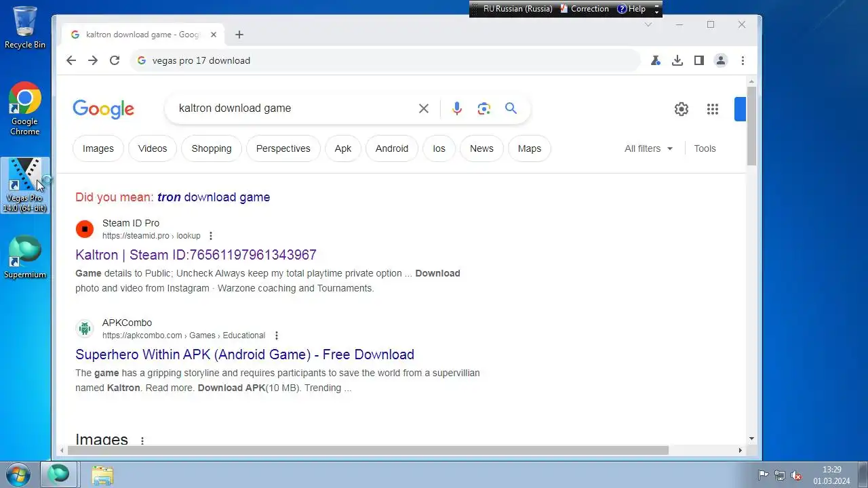Open the Recycle Bin desktop icon
Viewport: 868px width, 488px height.
[25, 27]
